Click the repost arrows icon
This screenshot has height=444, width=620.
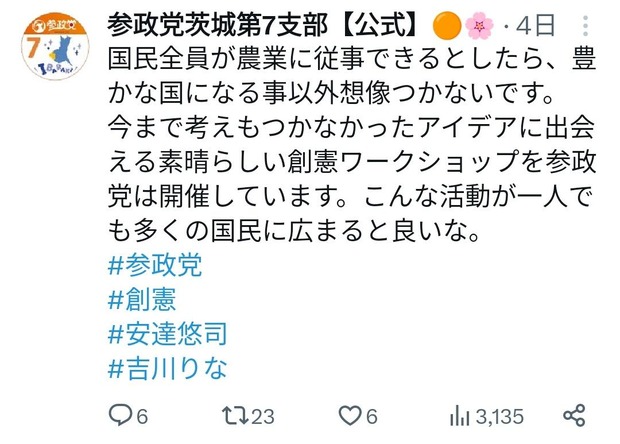[x=235, y=416]
